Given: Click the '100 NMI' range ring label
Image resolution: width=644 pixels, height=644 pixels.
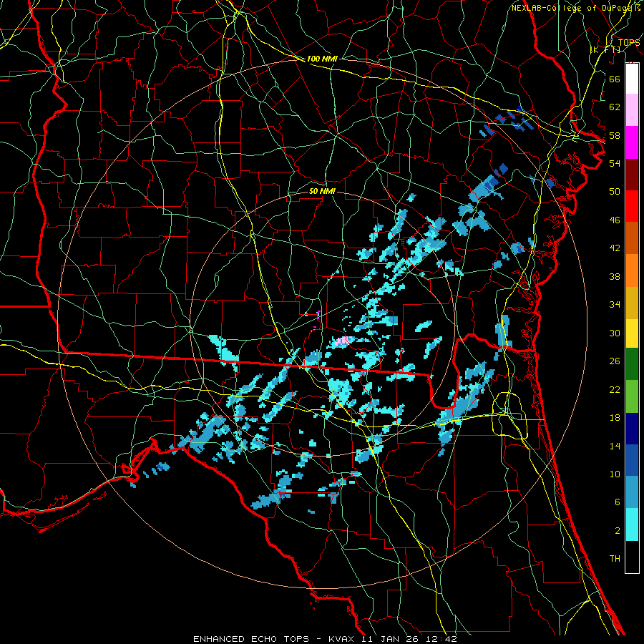Looking at the screenshot, I should click(322, 59).
